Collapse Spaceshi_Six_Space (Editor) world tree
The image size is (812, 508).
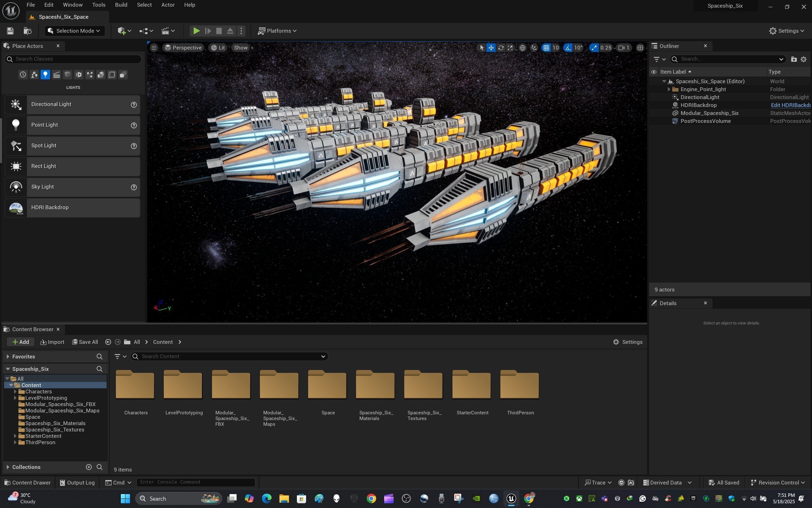(x=664, y=81)
